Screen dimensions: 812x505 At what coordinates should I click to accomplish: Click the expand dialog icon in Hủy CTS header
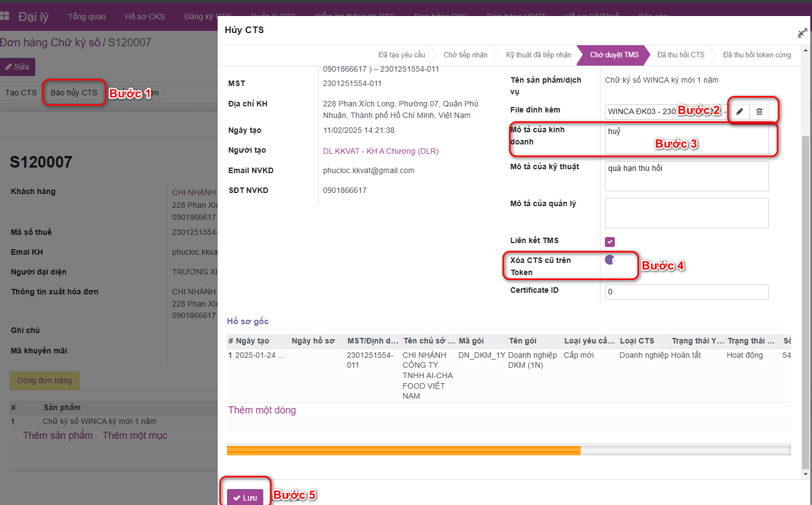coord(802,33)
